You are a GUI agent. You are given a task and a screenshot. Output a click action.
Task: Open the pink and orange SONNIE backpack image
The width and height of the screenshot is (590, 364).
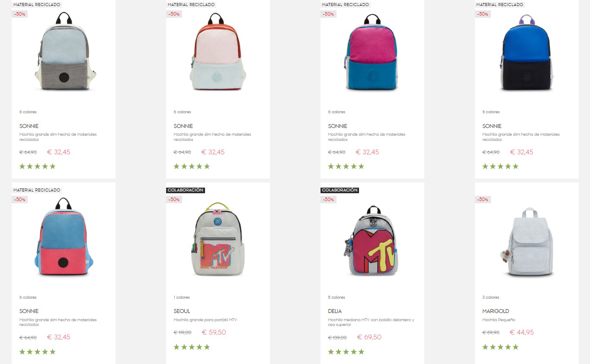coord(218,51)
